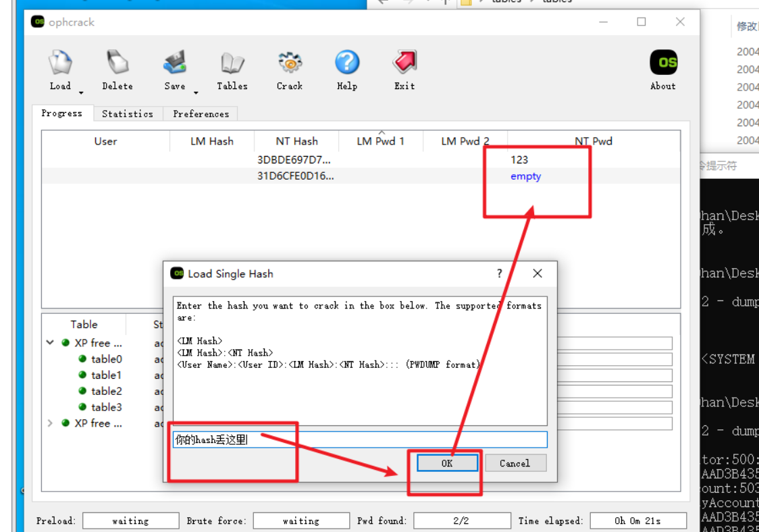The width and height of the screenshot is (759, 532).
Task: Select table2 in the table tree
Action: (106, 392)
